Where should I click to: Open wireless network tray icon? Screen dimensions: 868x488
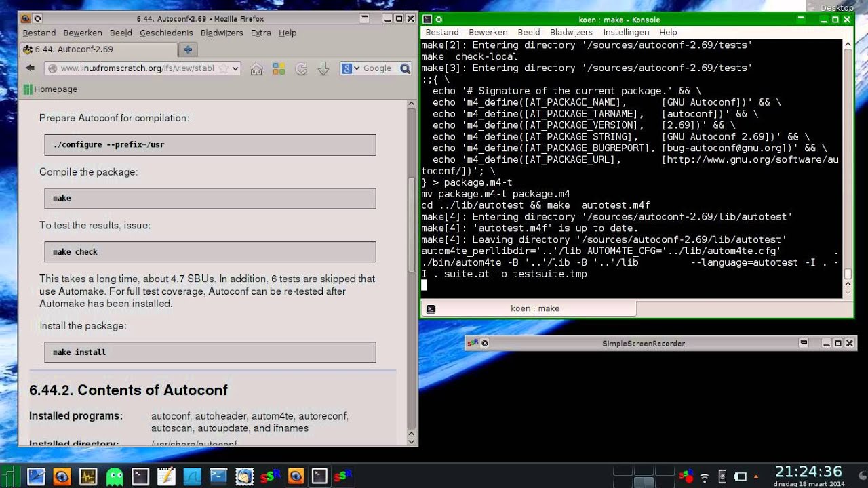click(705, 477)
